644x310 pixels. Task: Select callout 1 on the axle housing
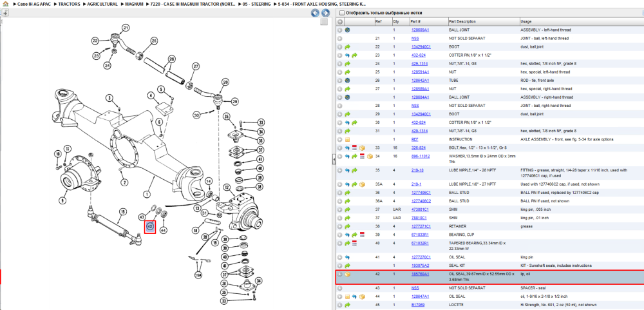point(147,193)
